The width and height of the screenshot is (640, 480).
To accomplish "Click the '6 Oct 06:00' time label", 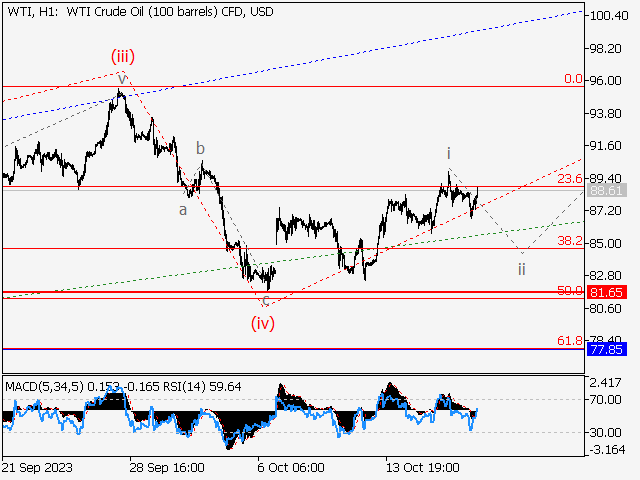I will click(x=291, y=467).
